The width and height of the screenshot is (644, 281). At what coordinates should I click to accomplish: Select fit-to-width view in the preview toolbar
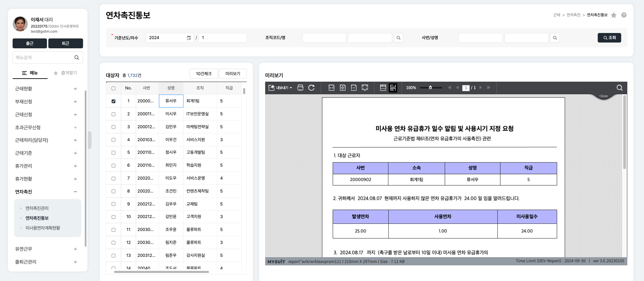click(331, 88)
